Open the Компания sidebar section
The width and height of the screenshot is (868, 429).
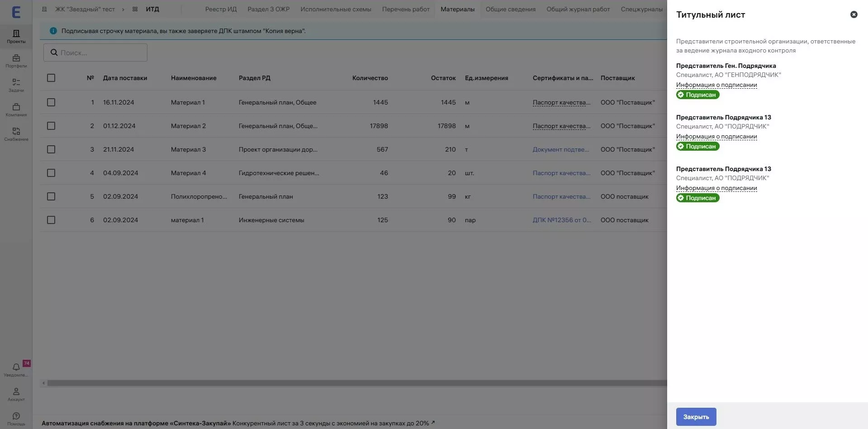[x=16, y=110]
